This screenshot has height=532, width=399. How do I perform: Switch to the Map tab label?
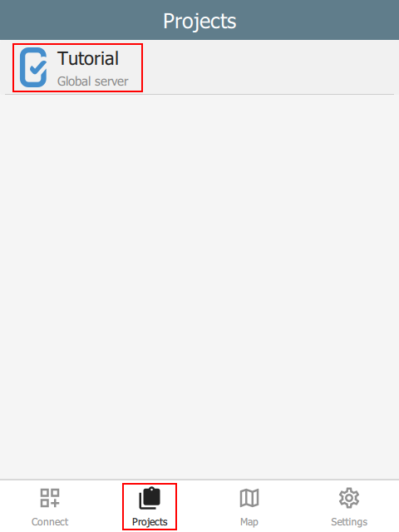click(x=249, y=522)
